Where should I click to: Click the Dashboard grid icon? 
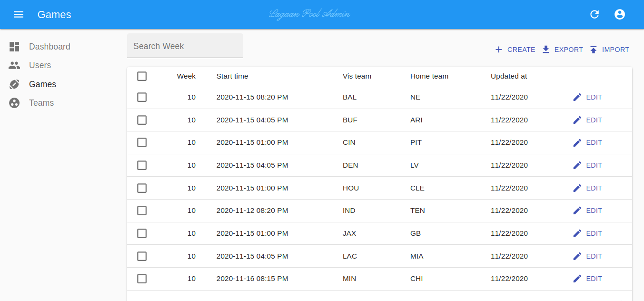tap(14, 47)
